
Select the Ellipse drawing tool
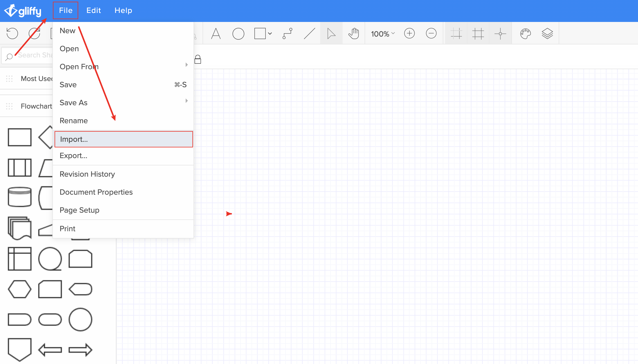238,34
